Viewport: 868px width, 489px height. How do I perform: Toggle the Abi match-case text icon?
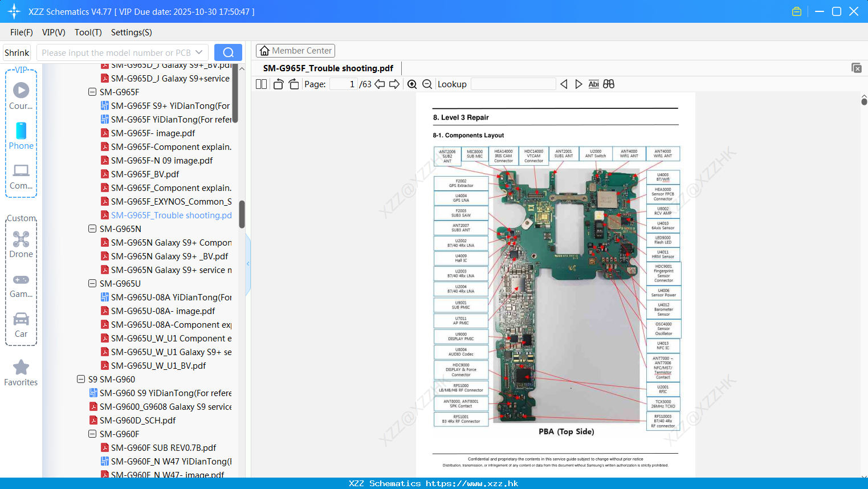(593, 84)
